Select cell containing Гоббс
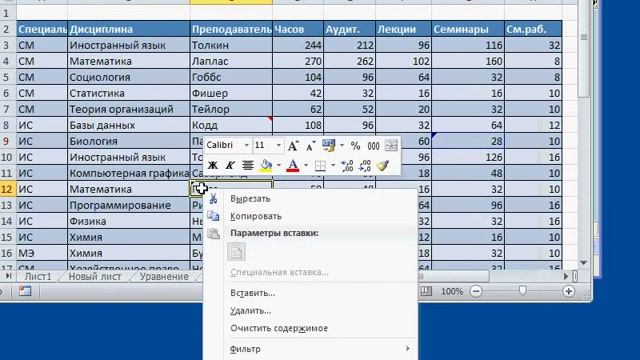This screenshot has height=360, width=640. click(x=231, y=77)
